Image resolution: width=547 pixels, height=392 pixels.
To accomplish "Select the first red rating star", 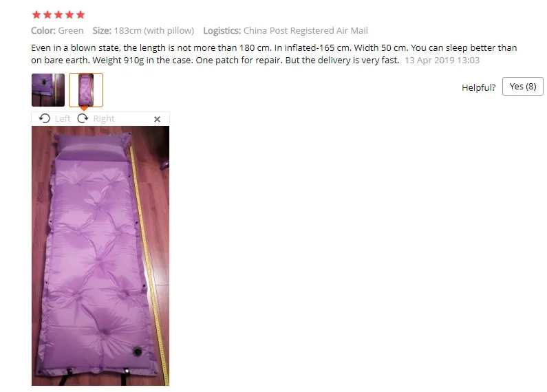I will tap(36, 14).
